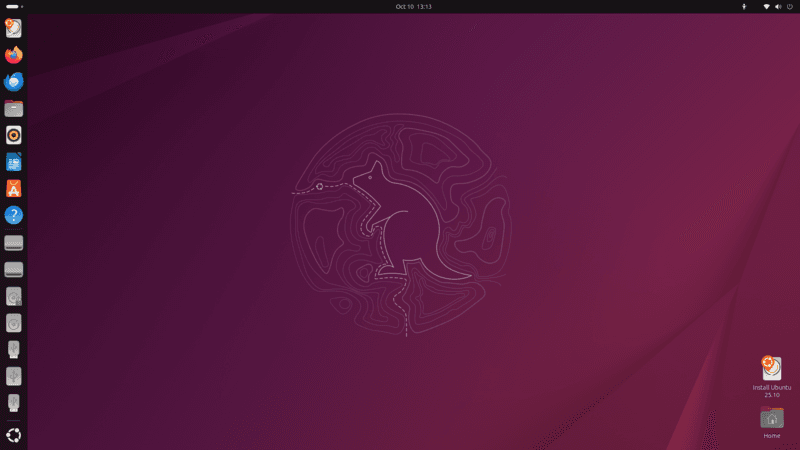Click the Wi-Fi network status icon
This screenshot has width=800, height=450.
click(766, 7)
